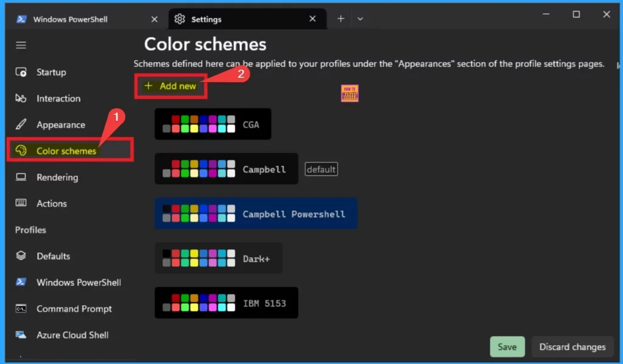This screenshot has width=623, height=364.
Task: Click the Appearance brush icon
Action: (x=21, y=124)
